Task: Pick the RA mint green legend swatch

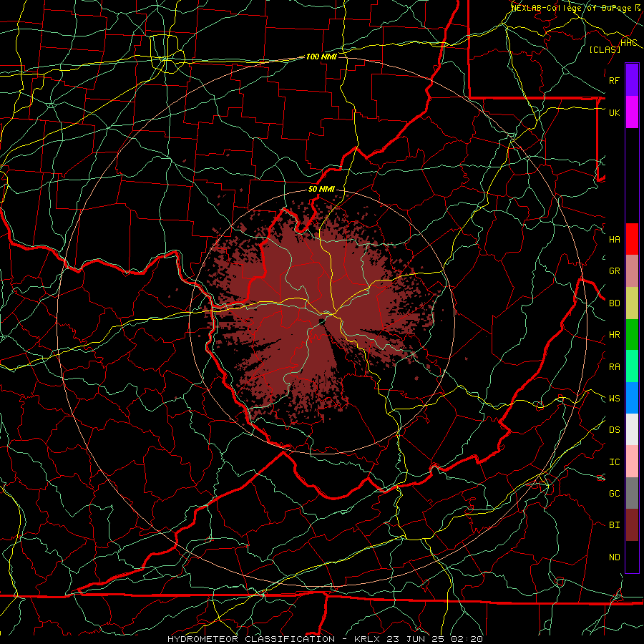Action: pyautogui.click(x=632, y=366)
